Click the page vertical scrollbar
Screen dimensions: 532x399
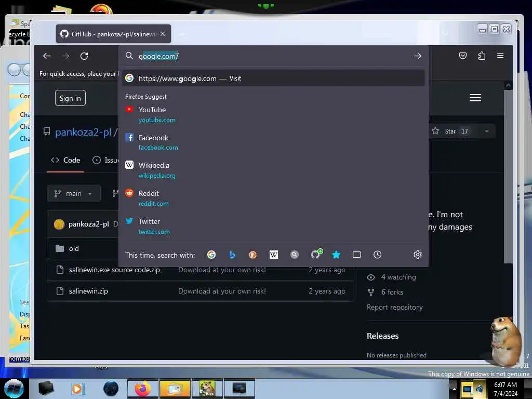tap(508, 177)
